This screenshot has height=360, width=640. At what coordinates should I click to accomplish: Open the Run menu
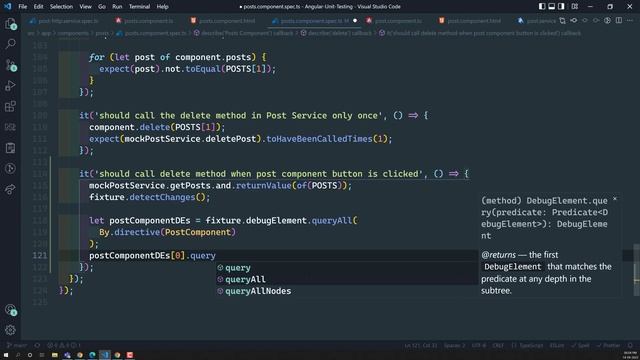point(117,7)
